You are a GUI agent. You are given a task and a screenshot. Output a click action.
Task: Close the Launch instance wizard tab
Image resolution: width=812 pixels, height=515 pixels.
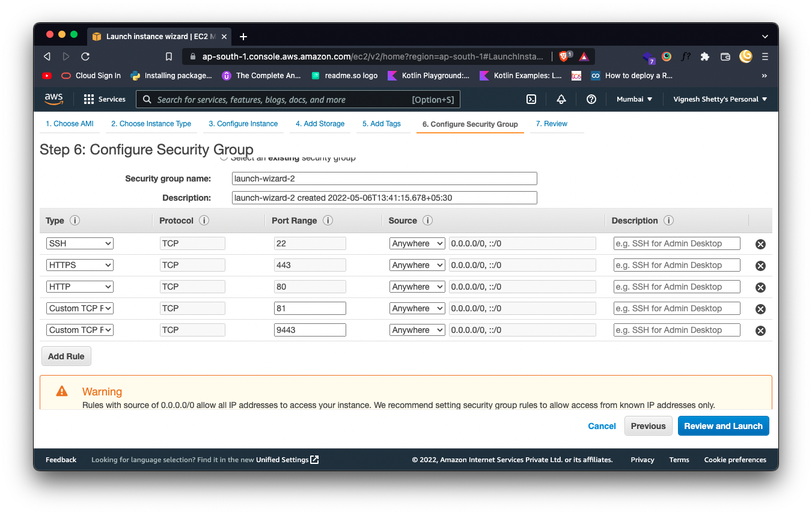coord(224,37)
